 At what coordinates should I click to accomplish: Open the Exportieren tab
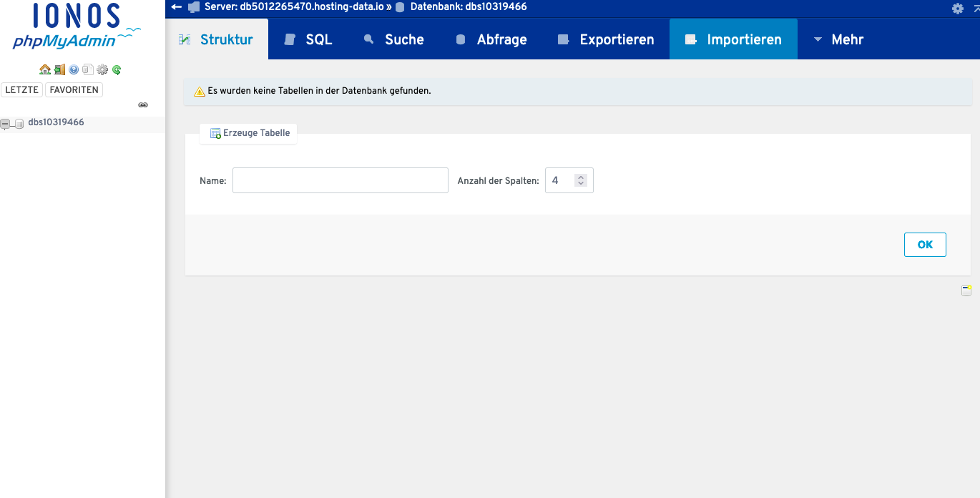[x=606, y=39]
